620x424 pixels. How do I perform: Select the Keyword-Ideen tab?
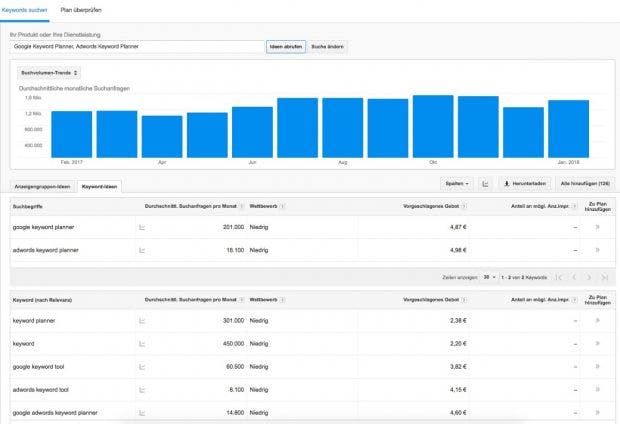click(x=99, y=187)
